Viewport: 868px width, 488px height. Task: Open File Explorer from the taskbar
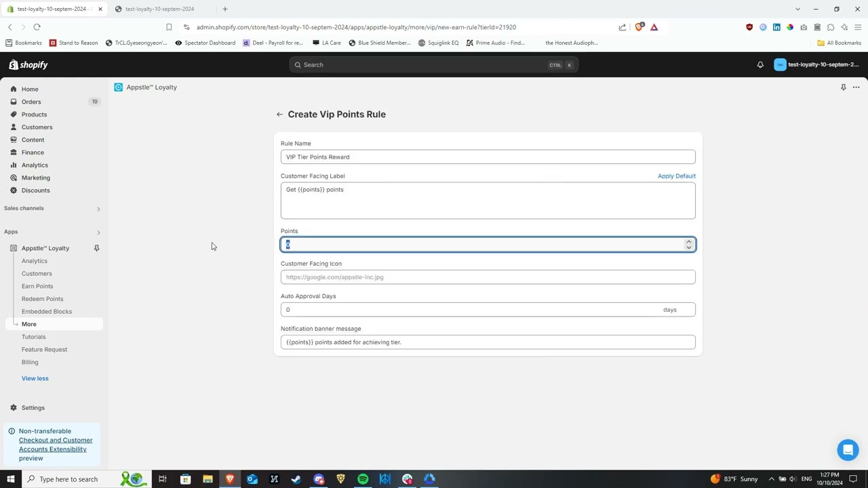tap(208, 479)
